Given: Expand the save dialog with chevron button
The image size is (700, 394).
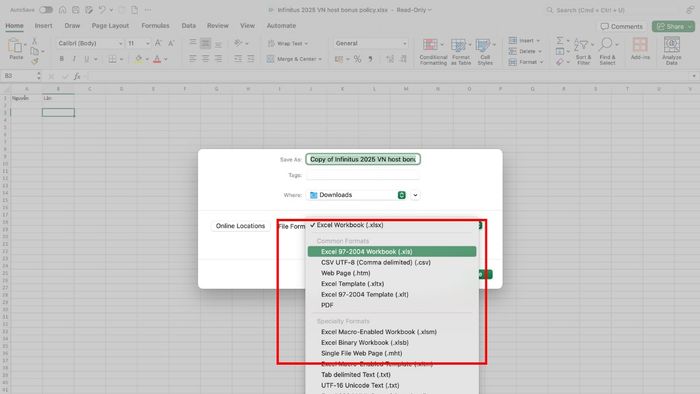Looking at the screenshot, I should click(x=415, y=195).
